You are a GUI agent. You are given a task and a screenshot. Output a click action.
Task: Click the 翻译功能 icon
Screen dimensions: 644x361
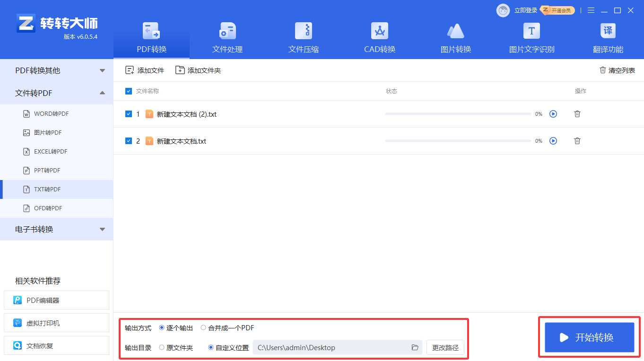[x=608, y=31]
